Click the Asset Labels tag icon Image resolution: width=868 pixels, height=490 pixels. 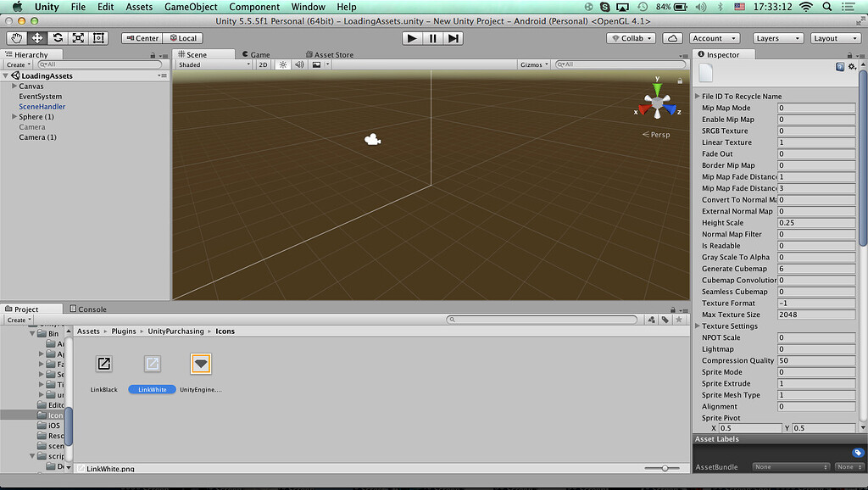point(857,453)
